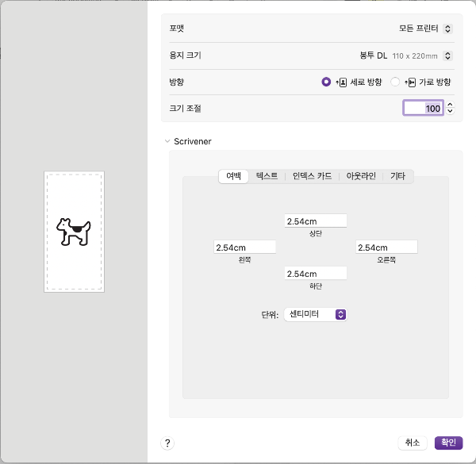Confirm with the 확인 button
This screenshot has height=464, width=476.
tap(448, 443)
